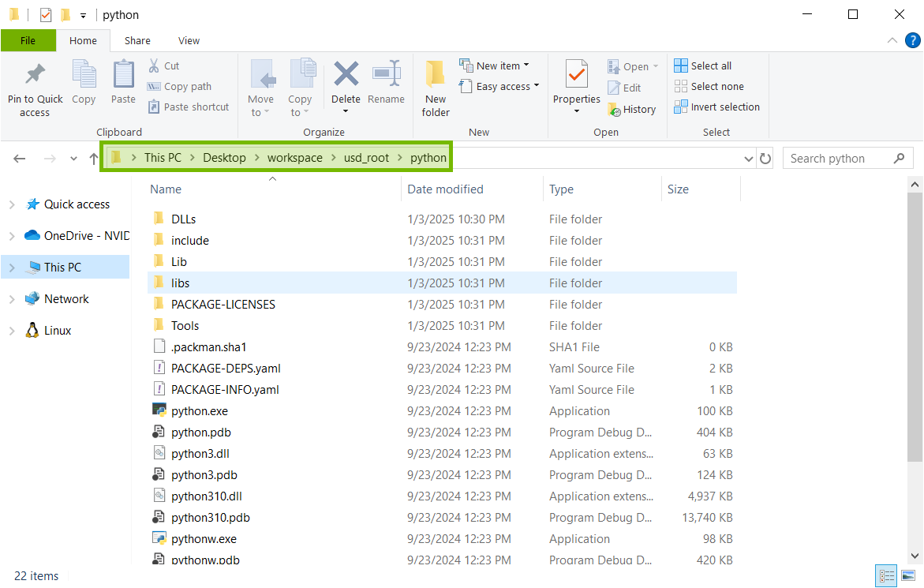Click the workspace breadcrumb
This screenshot has width=924, height=588.
[294, 158]
